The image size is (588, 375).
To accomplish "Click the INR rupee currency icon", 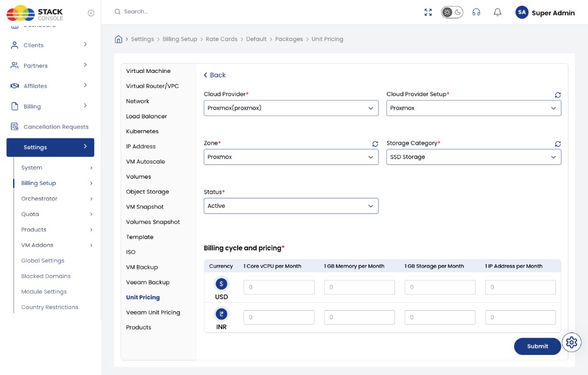I will (221, 314).
